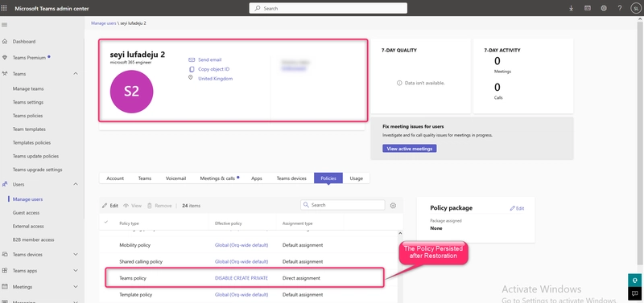Screen dimensions: 644x303
Task: Open the SL account avatar menu
Action: click(x=635, y=8)
